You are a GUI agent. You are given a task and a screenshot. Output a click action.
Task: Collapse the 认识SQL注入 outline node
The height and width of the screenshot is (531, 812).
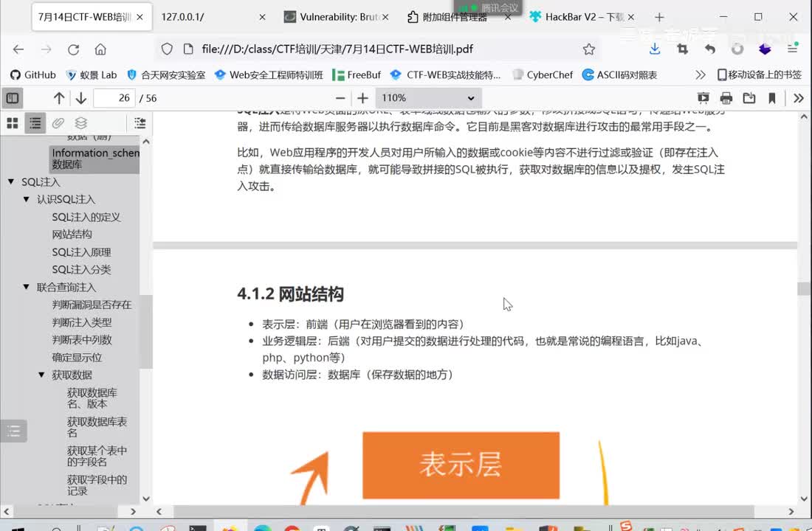26,199
